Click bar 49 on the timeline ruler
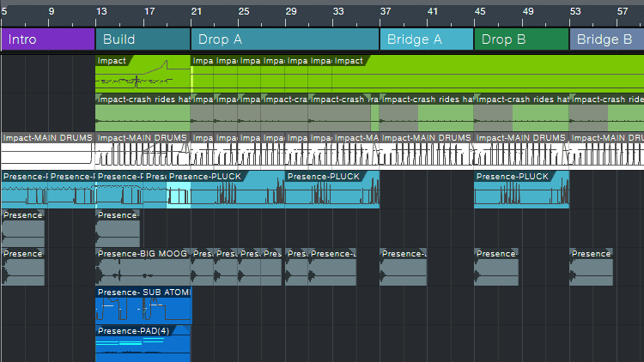 pyautogui.click(x=528, y=11)
